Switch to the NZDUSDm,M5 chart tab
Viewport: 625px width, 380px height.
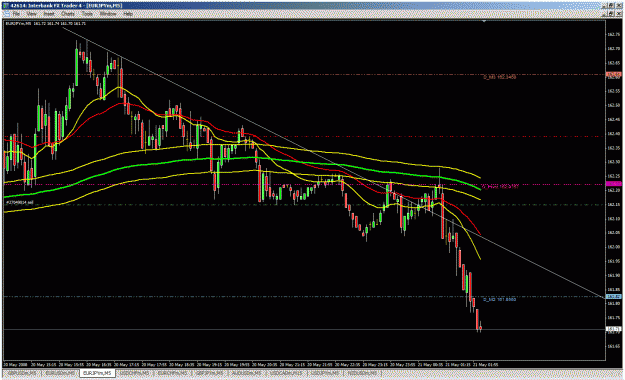point(362,373)
